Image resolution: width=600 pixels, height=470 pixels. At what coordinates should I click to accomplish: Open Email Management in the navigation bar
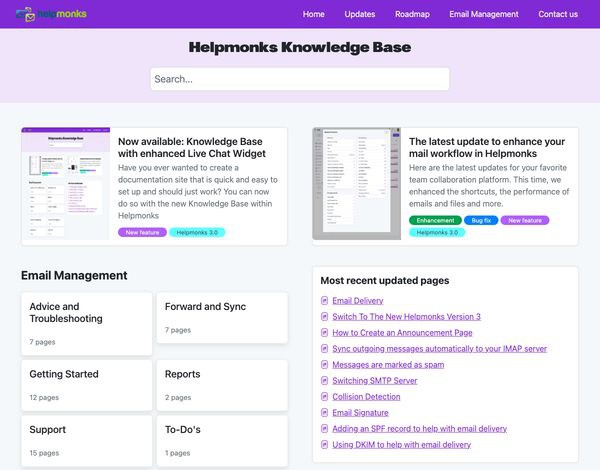484,14
